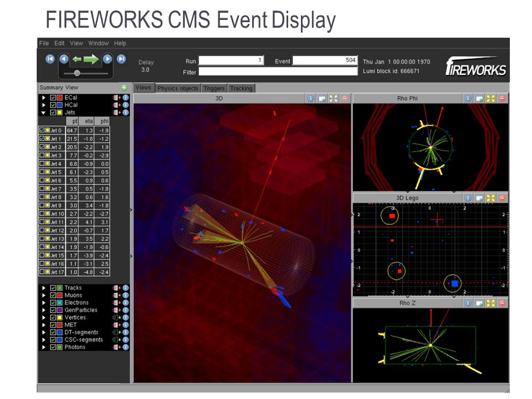The height and width of the screenshot is (399, 532).
Task: Uncheck Jet 0 checkbox
Action: tap(42, 130)
